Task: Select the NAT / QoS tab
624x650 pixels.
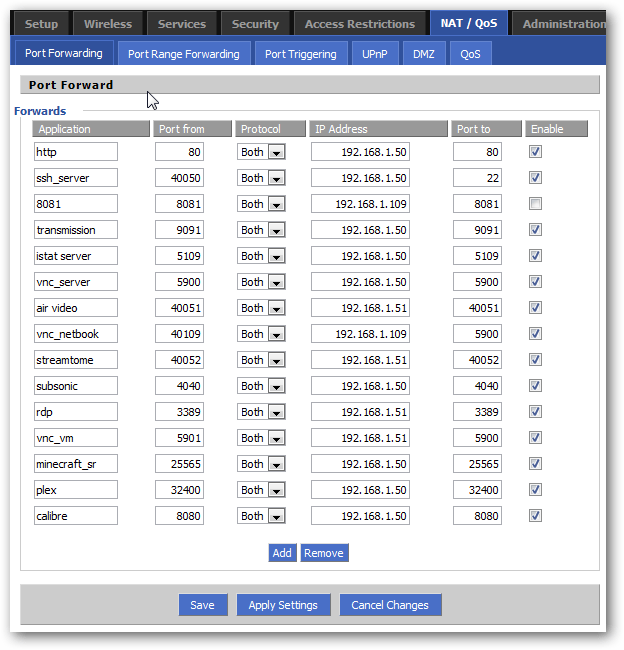Action: tap(469, 23)
